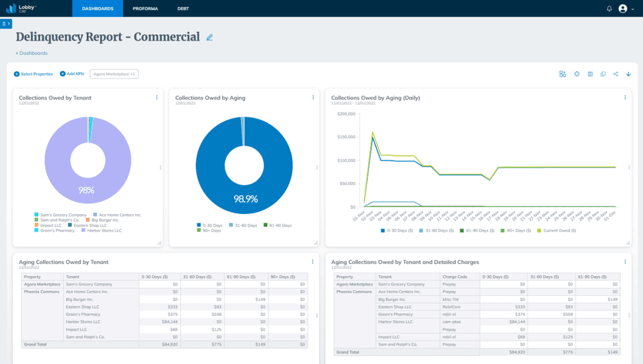Switch to the DEBT tab
Viewport: 643px width, 364px height.
pos(184,9)
